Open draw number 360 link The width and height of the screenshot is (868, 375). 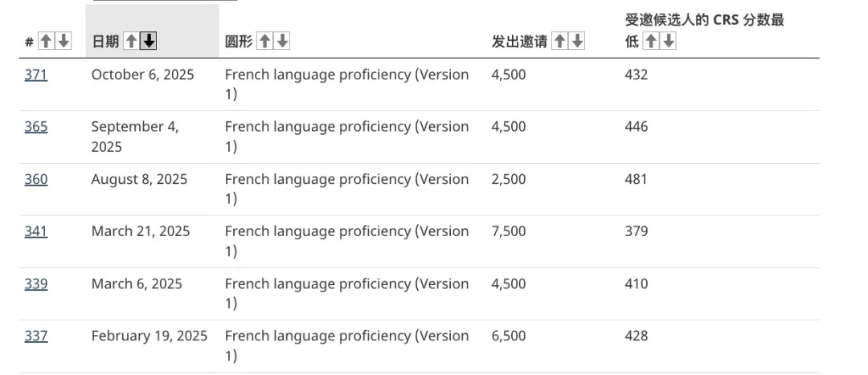[x=35, y=179]
